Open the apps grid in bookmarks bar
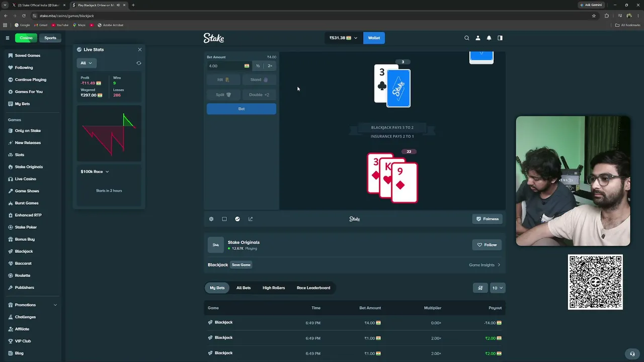 [6, 25]
